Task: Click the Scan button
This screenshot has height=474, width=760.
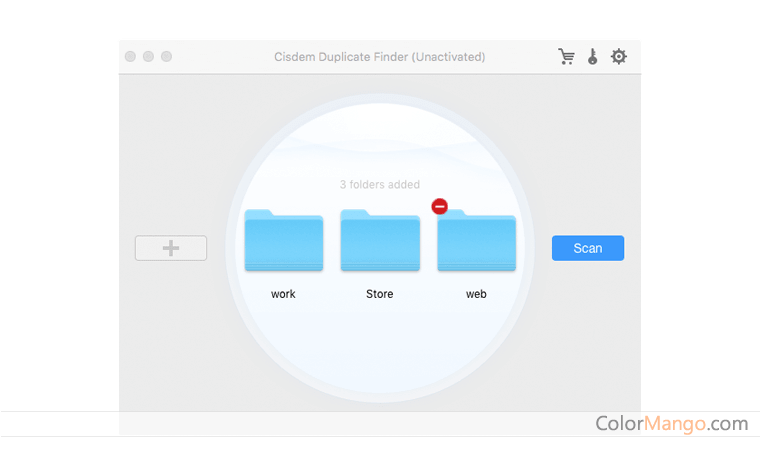Action: pos(588,248)
